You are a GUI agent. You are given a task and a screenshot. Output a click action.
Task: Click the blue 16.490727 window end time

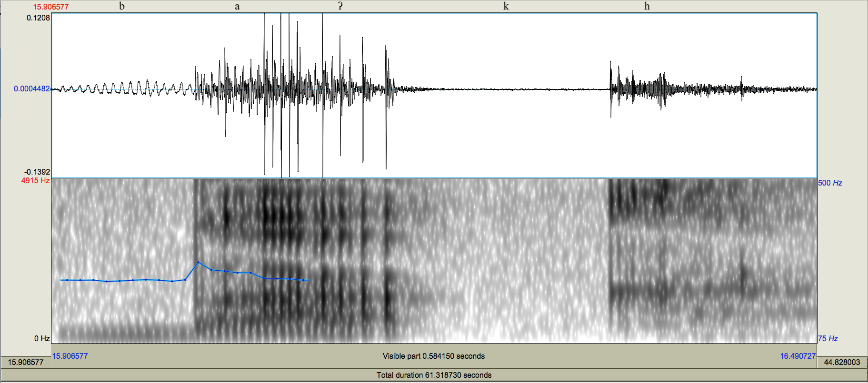point(798,356)
